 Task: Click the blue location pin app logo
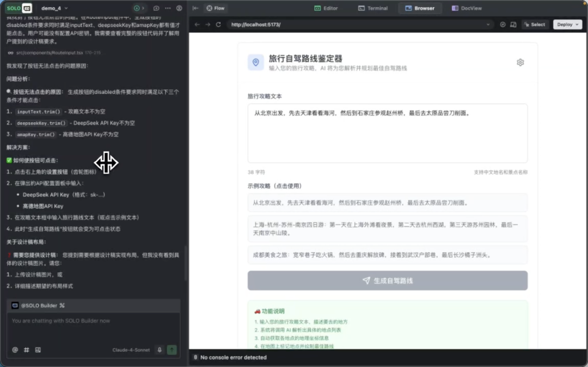point(255,62)
